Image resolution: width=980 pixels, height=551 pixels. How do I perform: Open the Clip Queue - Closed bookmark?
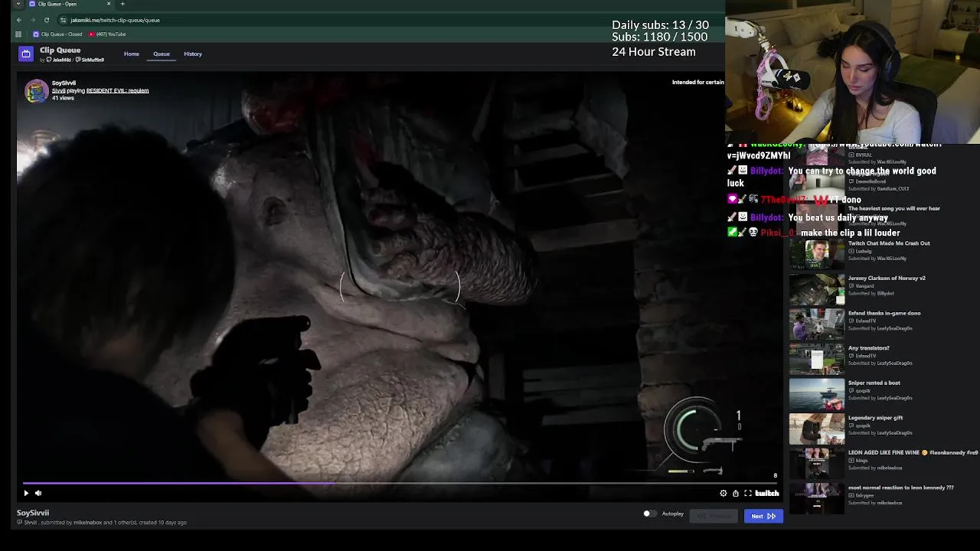click(x=57, y=34)
